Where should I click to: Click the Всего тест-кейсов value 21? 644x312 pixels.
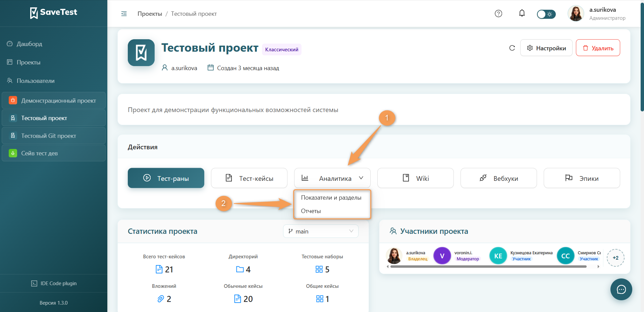(x=169, y=269)
